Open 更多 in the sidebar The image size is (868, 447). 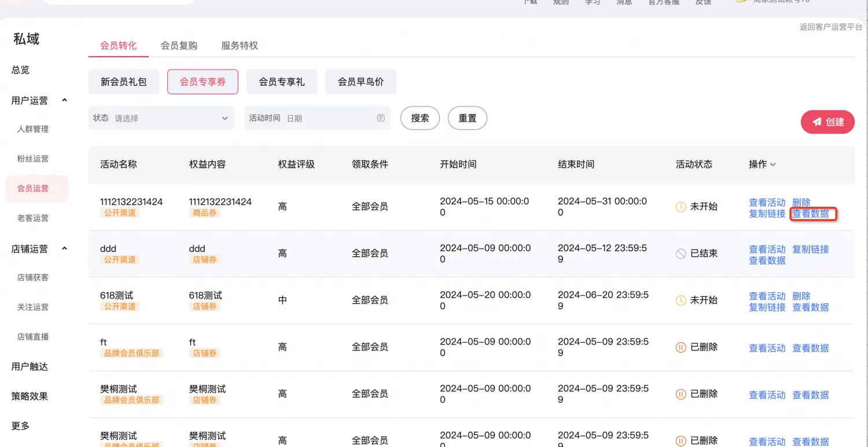coord(20,426)
